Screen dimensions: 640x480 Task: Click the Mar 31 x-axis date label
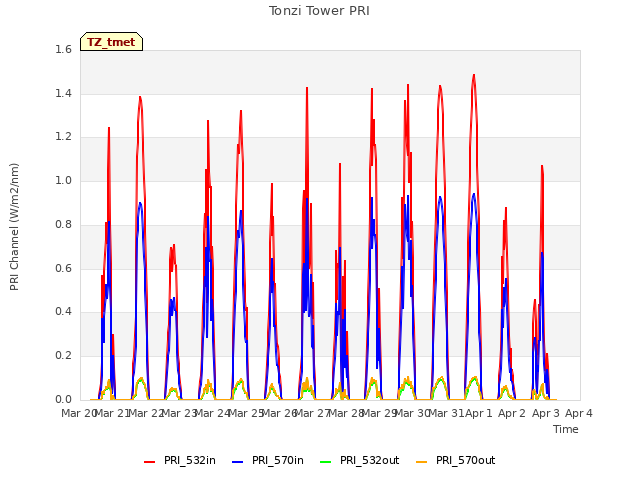[446, 413]
